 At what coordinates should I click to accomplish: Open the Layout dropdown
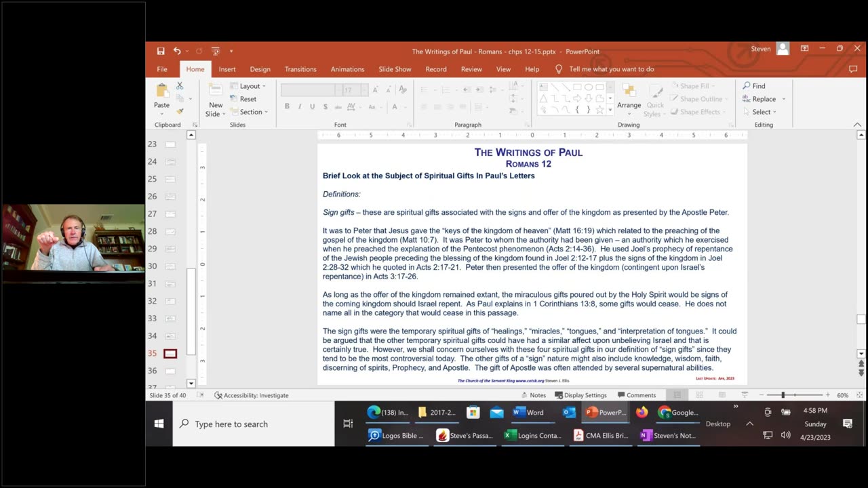click(248, 86)
